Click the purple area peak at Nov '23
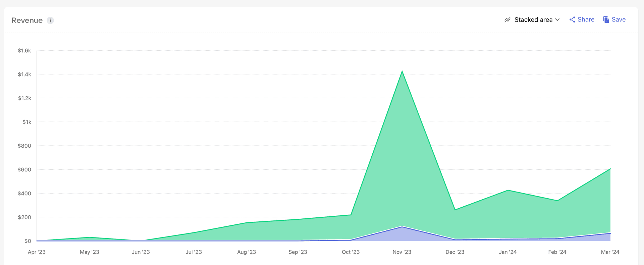Viewport: 644px width, 265px height. 402,227
